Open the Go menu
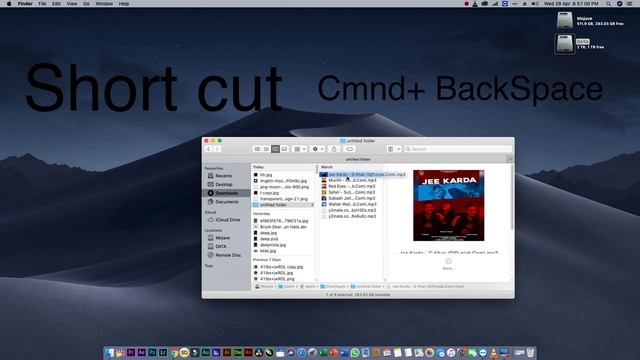The height and width of the screenshot is (360, 640). pos(86,4)
